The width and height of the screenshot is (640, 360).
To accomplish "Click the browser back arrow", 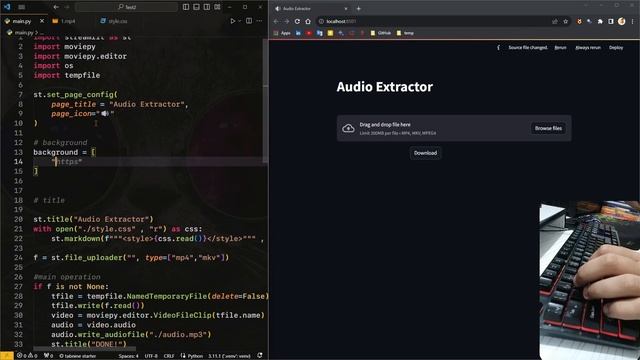I will point(276,21).
